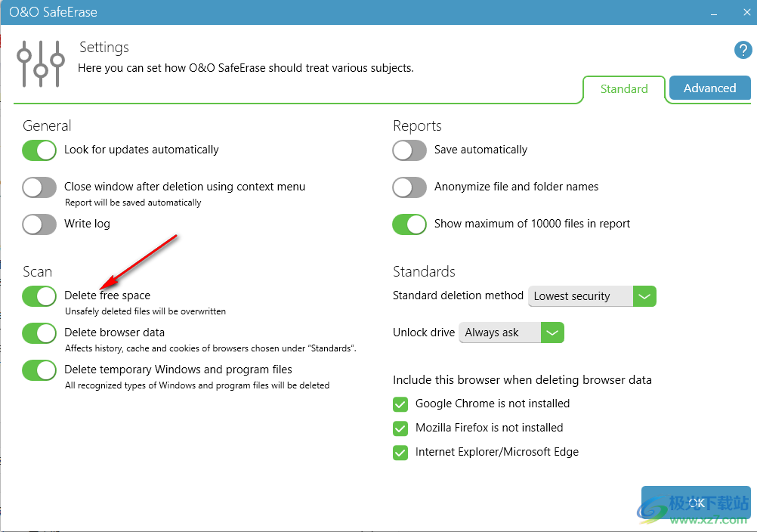Click the 'Unlock drive' label
The width and height of the screenshot is (757, 532).
pos(423,332)
